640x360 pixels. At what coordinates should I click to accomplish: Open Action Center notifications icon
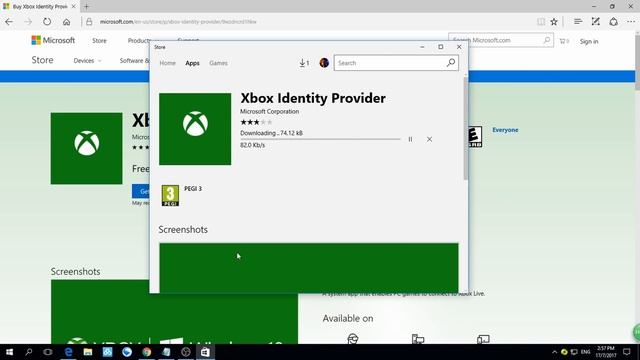(627, 352)
